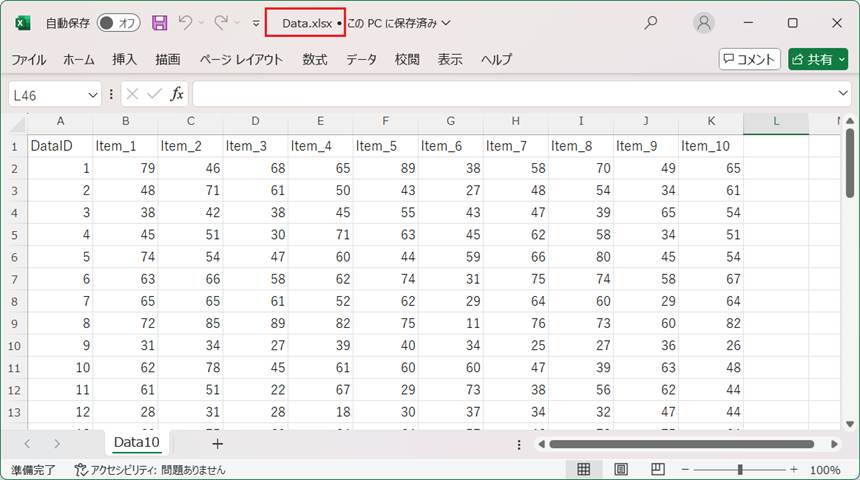Click the green 共有 button
Screen dimensions: 860x480
click(x=817, y=59)
